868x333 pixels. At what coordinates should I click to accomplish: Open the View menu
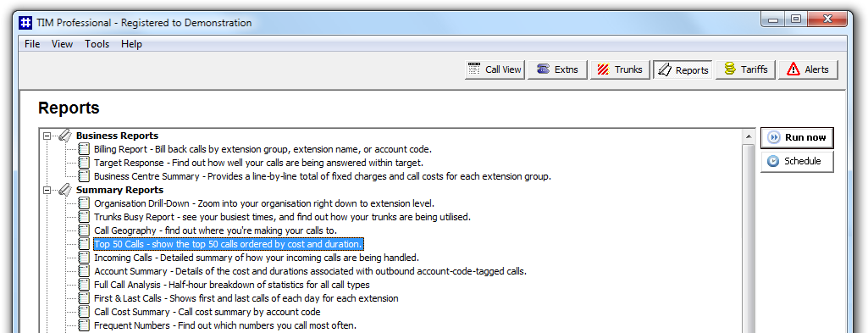pos(62,44)
